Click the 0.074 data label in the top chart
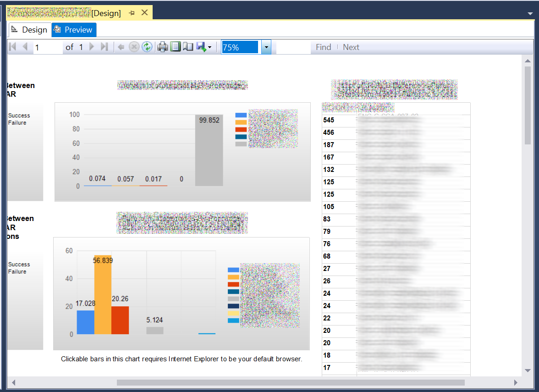 click(x=97, y=178)
